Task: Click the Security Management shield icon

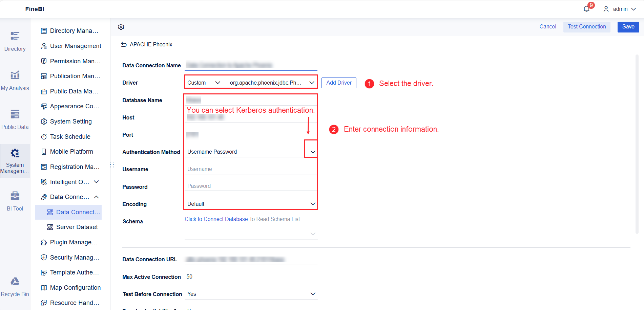Action: point(44,258)
